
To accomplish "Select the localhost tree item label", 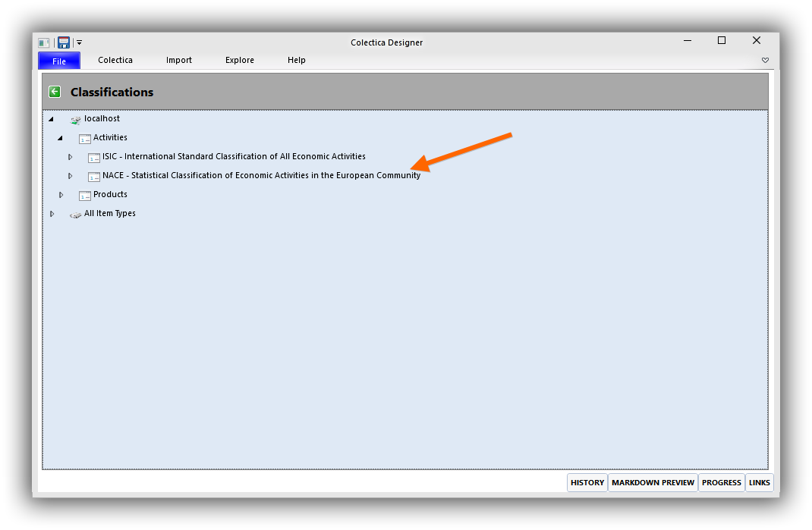I will 102,118.
